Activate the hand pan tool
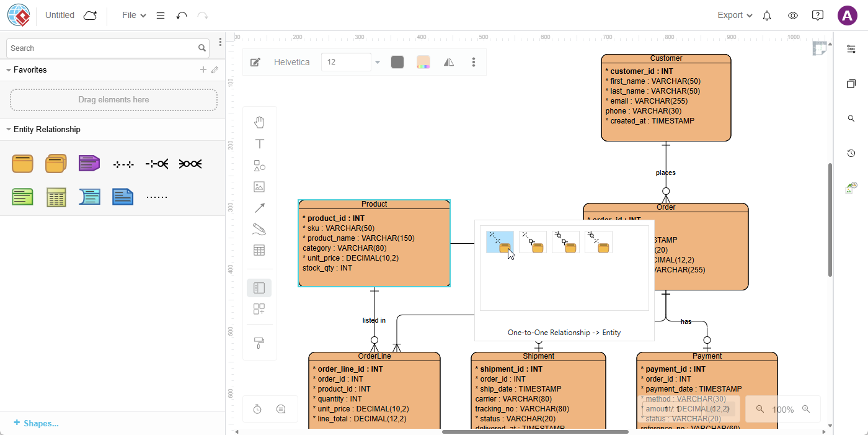 pyautogui.click(x=259, y=122)
